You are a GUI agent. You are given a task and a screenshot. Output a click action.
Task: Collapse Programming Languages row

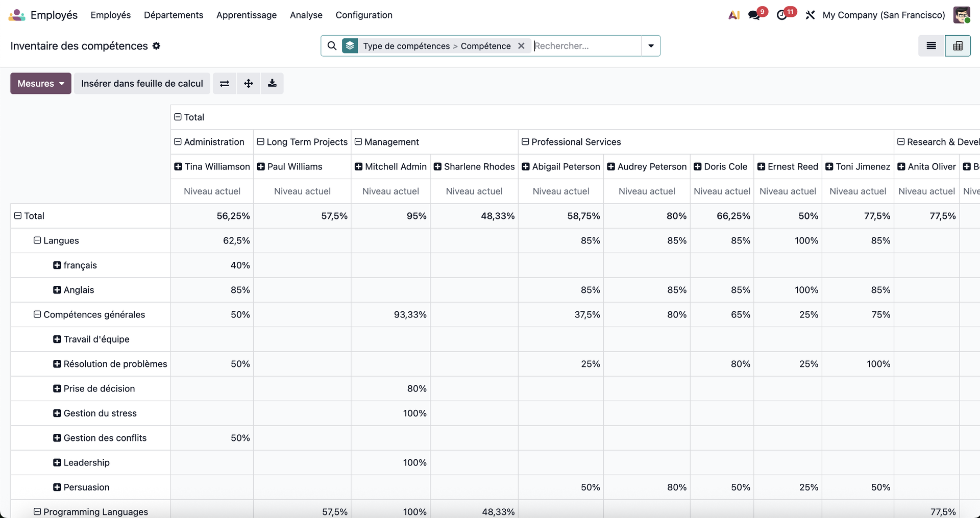coord(37,511)
